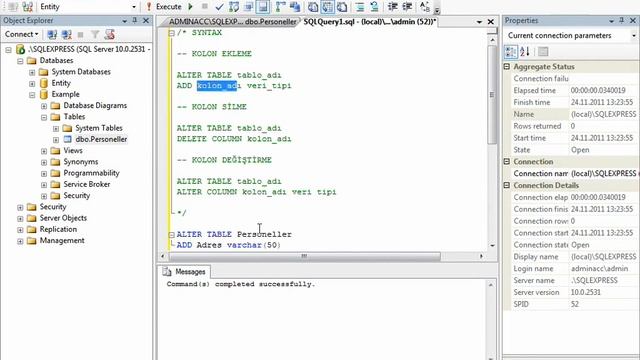Click Decrease Indent icon
Viewport: 640px width, 360px height.
coord(393,7)
